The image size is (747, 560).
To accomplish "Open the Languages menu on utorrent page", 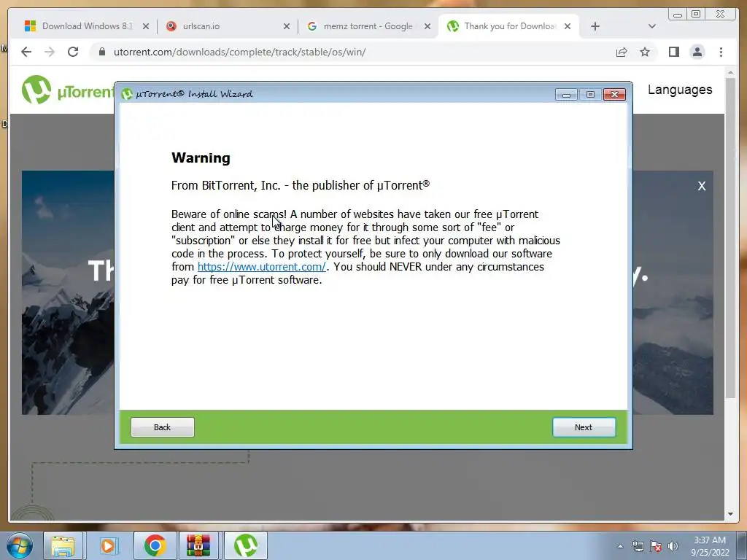I will [x=680, y=90].
